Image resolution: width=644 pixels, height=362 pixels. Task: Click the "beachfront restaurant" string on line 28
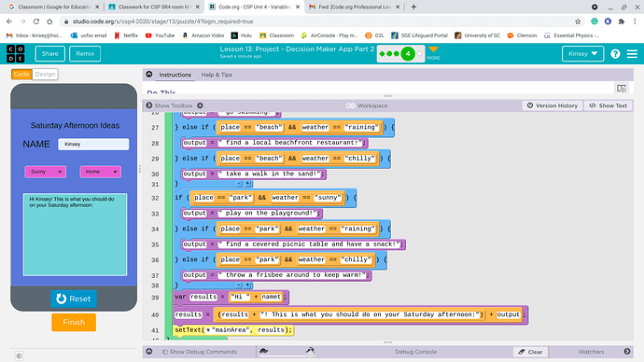tap(291, 143)
